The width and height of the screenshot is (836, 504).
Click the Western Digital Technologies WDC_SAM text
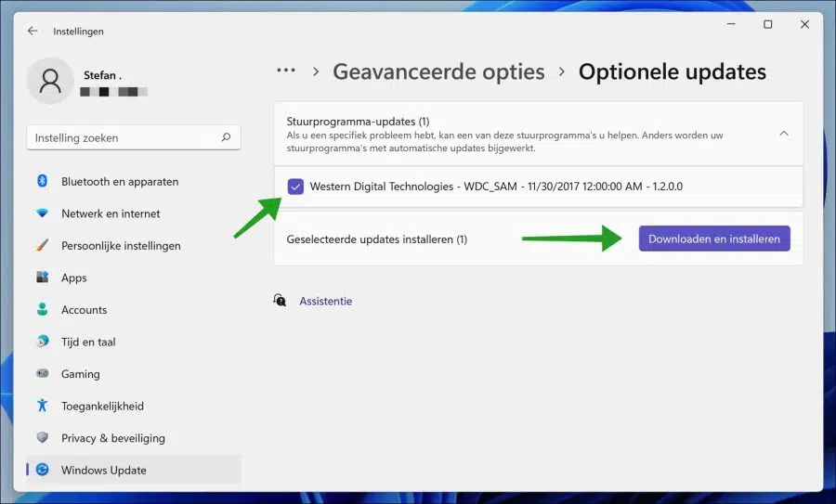pos(496,187)
